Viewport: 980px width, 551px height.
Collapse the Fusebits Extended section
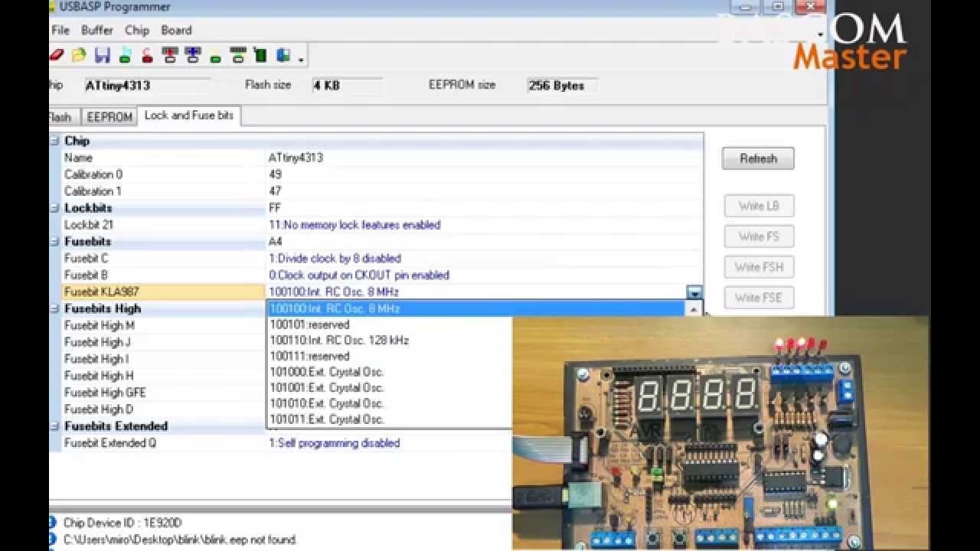pos(54,426)
